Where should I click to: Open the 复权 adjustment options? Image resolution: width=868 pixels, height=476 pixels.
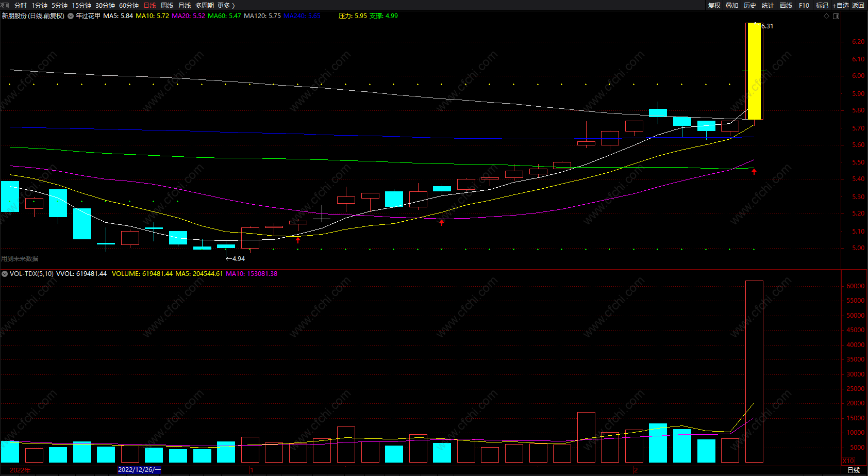click(x=714, y=5)
